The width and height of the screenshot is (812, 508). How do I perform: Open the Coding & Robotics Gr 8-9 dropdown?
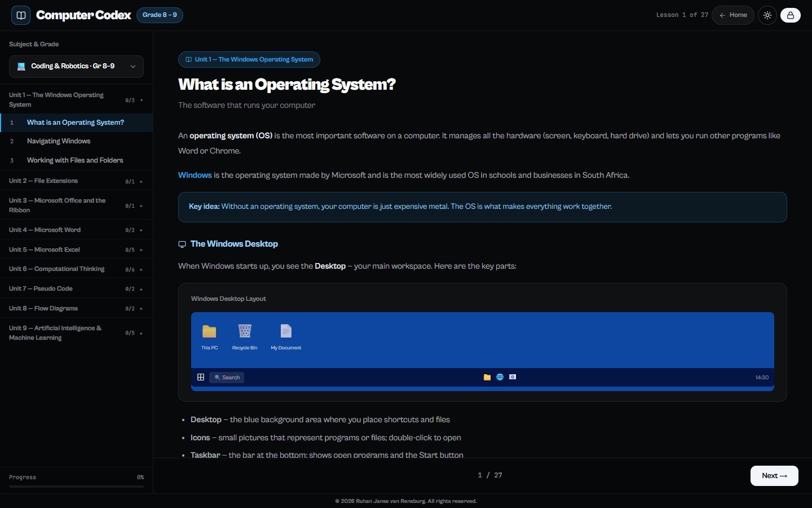[76, 67]
